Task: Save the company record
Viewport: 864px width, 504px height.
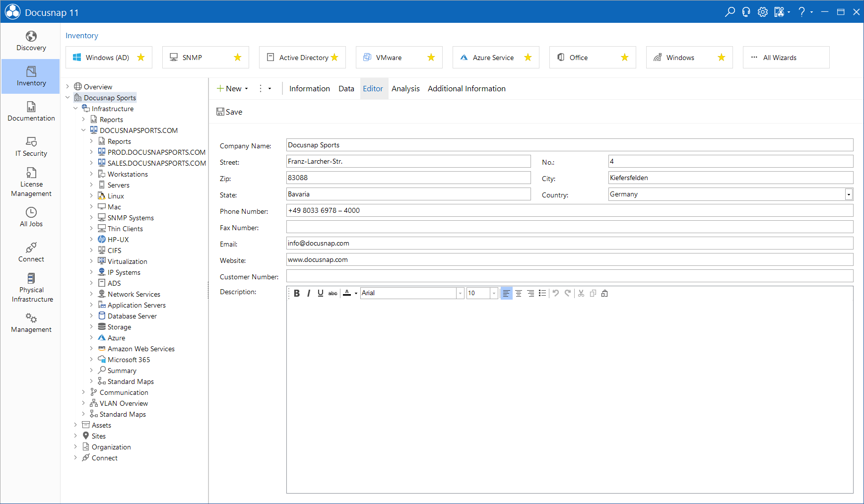Action: click(229, 112)
